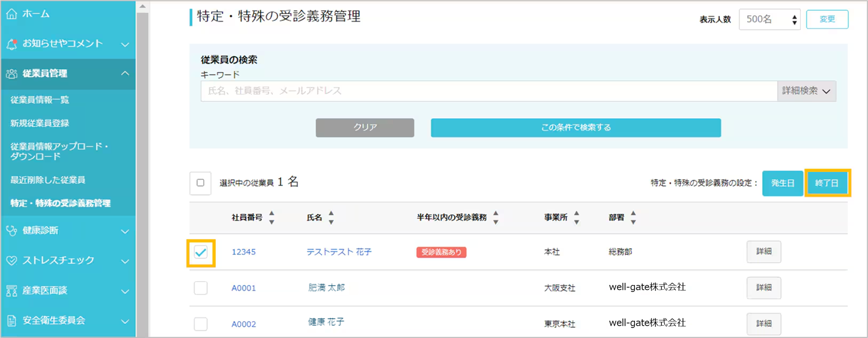Viewport: 868px width, 338px height.
Task: Open employee number A0002 link
Action: click(x=243, y=324)
